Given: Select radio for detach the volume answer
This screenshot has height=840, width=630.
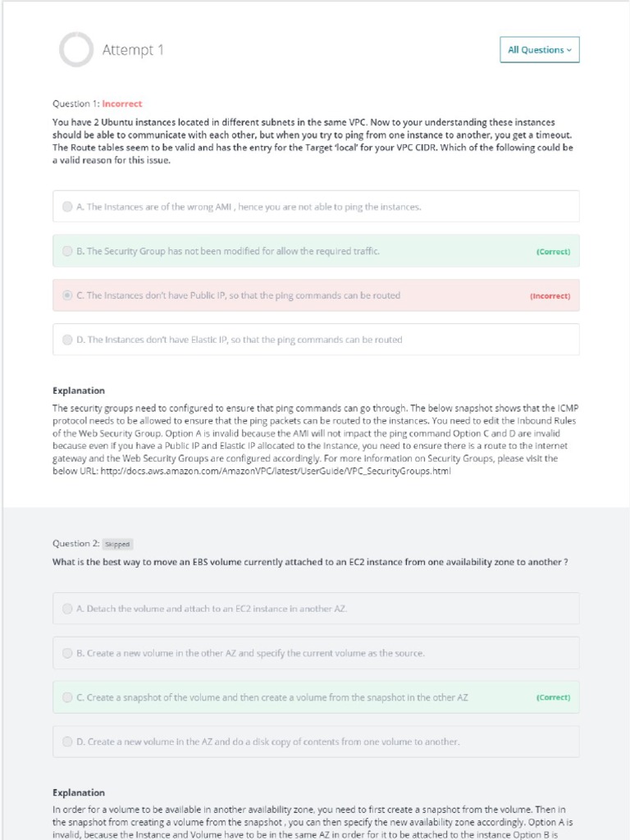Looking at the screenshot, I should point(67,609).
